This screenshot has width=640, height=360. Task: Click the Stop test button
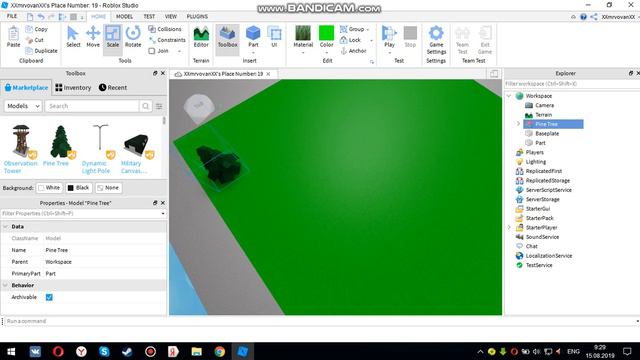point(410,36)
